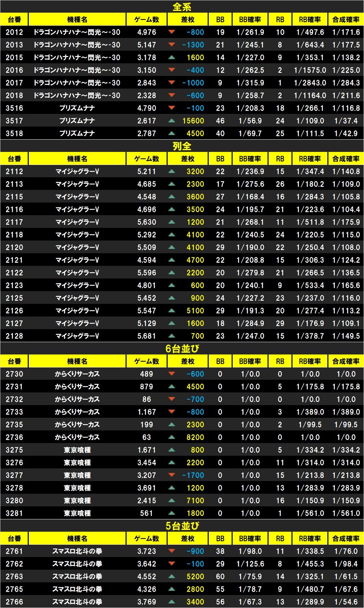364x608 pixels.
Task: Click the green up arrow in row 2116
Action: (x=172, y=209)
